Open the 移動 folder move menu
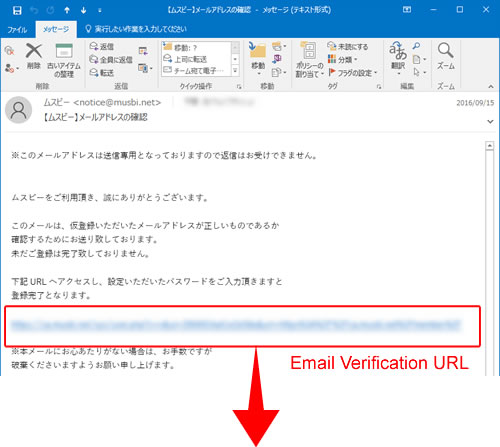This screenshot has width=500, height=447. tap(258, 58)
